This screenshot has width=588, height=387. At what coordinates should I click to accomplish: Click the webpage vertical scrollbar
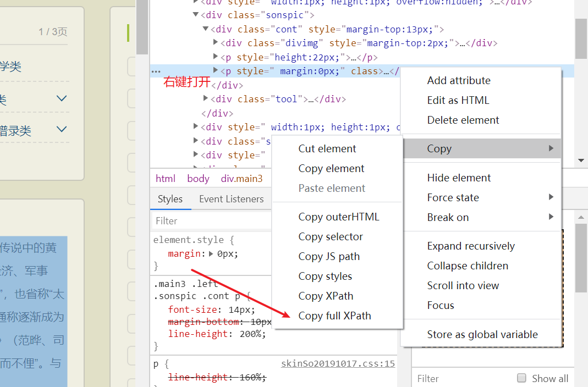click(x=142, y=27)
